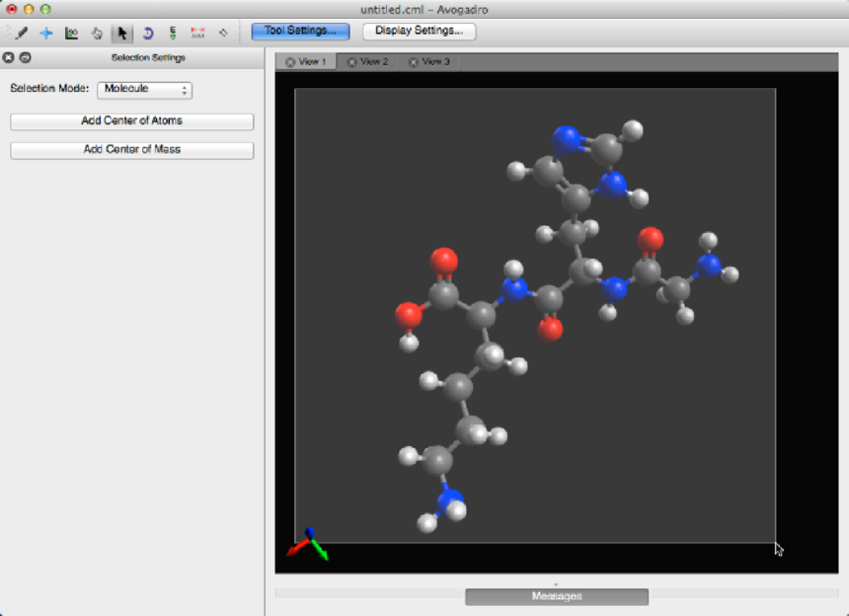Select the Selection arrow tool

(122, 33)
